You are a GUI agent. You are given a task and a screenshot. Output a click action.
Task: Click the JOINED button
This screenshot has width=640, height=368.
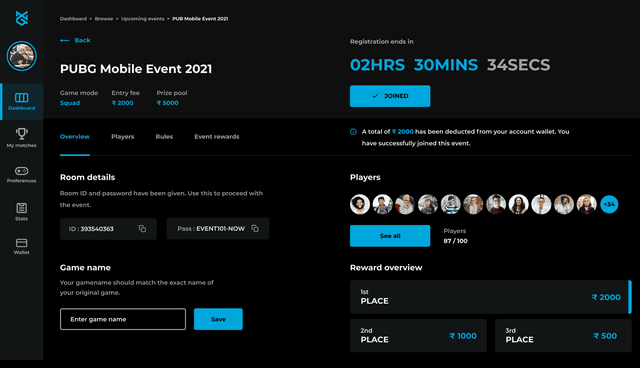coord(390,96)
